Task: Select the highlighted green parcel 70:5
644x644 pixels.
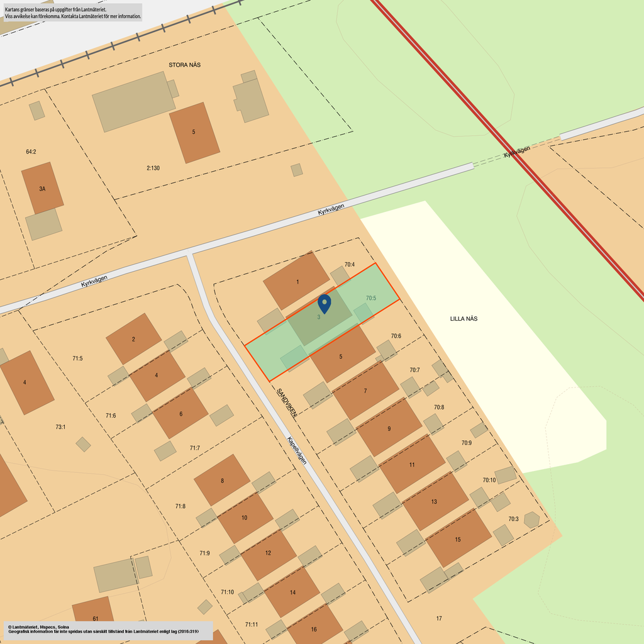Action: (371, 297)
